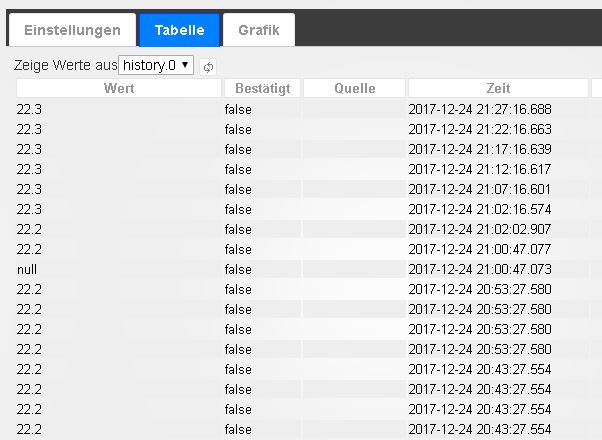This screenshot has height=440, width=602.
Task: Select the Tabelle tab
Action: point(179,30)
